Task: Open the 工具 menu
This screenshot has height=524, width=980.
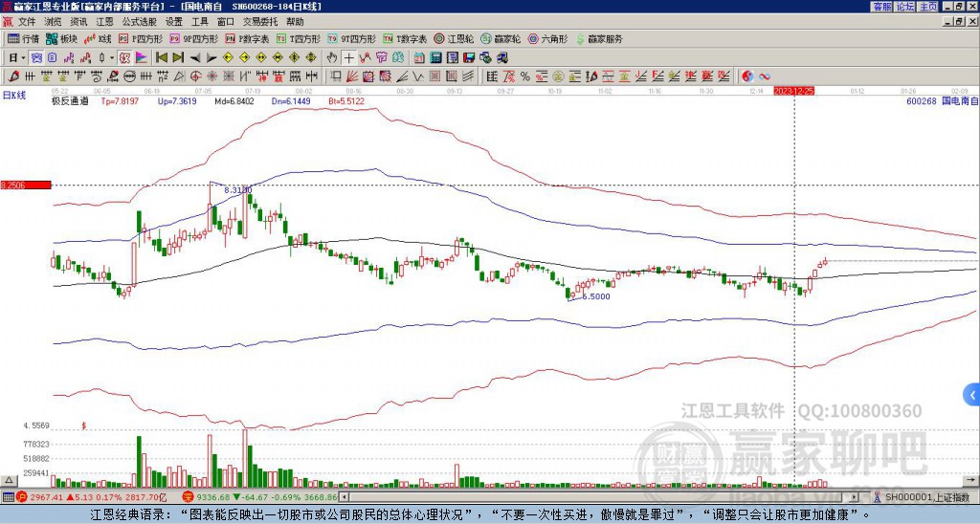Action: click(x=199, y=22)
